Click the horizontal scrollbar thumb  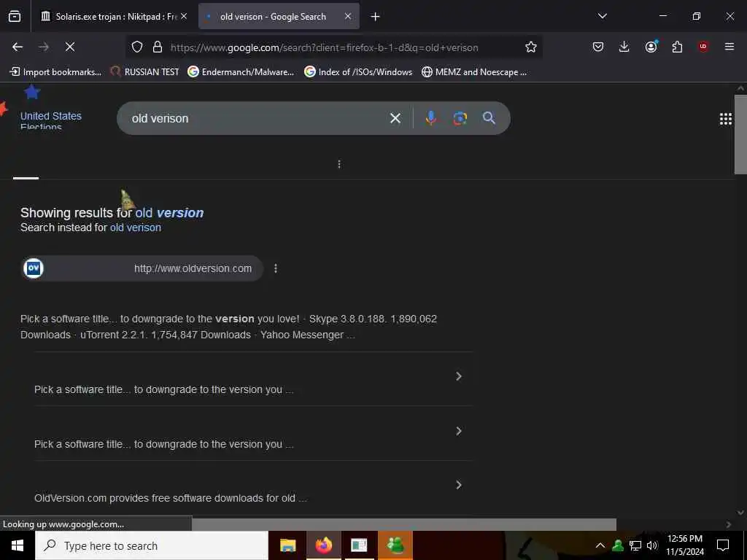point(404,524)
